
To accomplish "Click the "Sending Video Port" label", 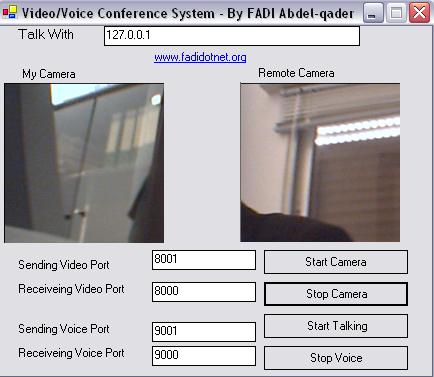I will (x=64, y=265).
